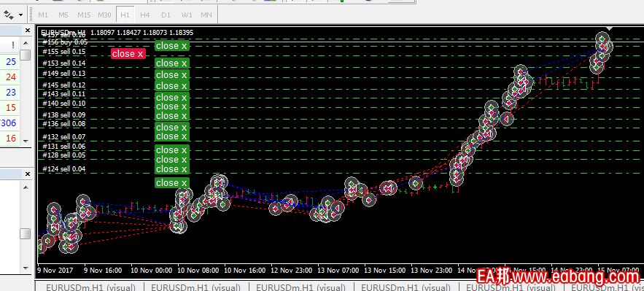Click the arrows objects tool icon
Image resolution: width=644 pixels, height=291 pixels.
click(8, 15)
